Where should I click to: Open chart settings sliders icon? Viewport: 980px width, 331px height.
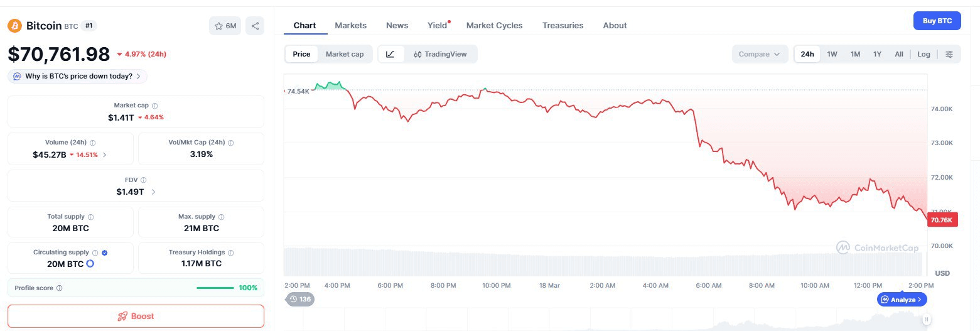[949, 54]
